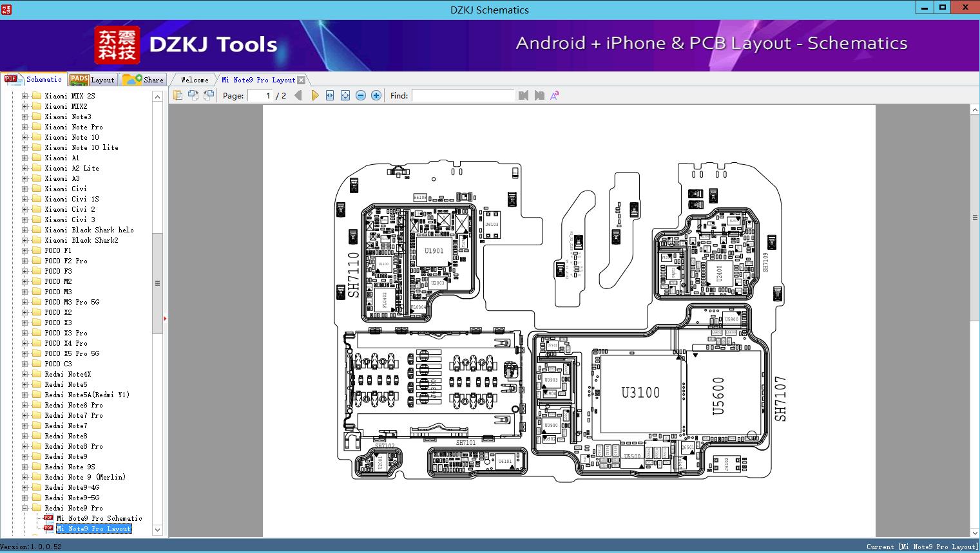The height and width of the screenshot is (553, 980).
Task: Click the page number input field
Action: (x=260, y=95)
